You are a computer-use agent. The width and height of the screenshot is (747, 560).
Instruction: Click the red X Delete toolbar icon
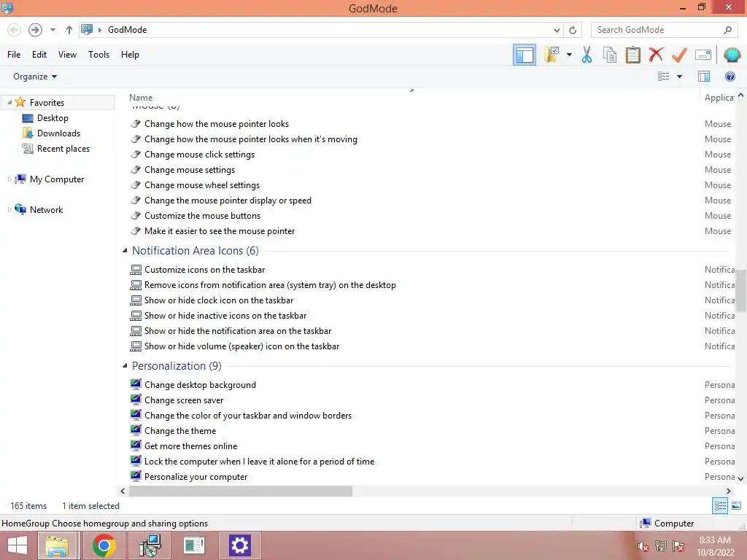(656, 55)
